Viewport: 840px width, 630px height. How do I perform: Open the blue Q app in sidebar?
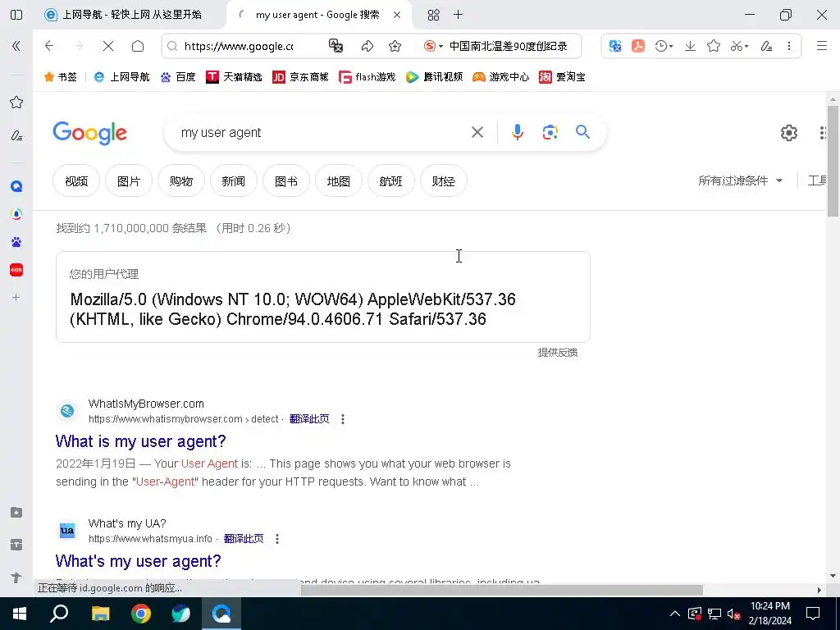pos(16,186)
